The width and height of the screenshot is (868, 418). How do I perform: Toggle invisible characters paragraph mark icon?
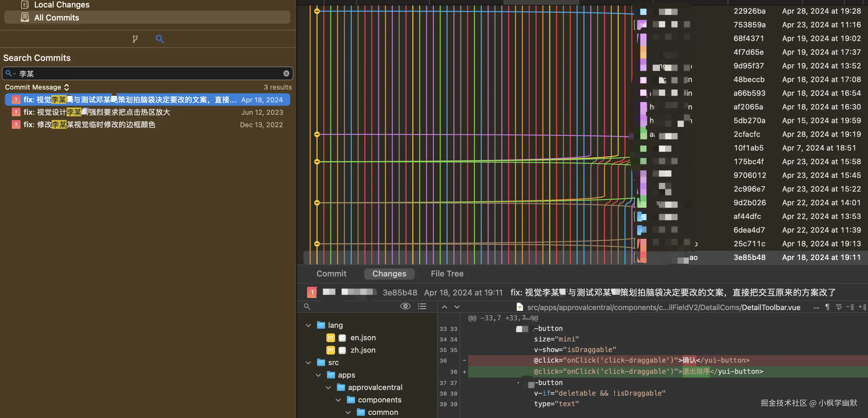point(827,307)
